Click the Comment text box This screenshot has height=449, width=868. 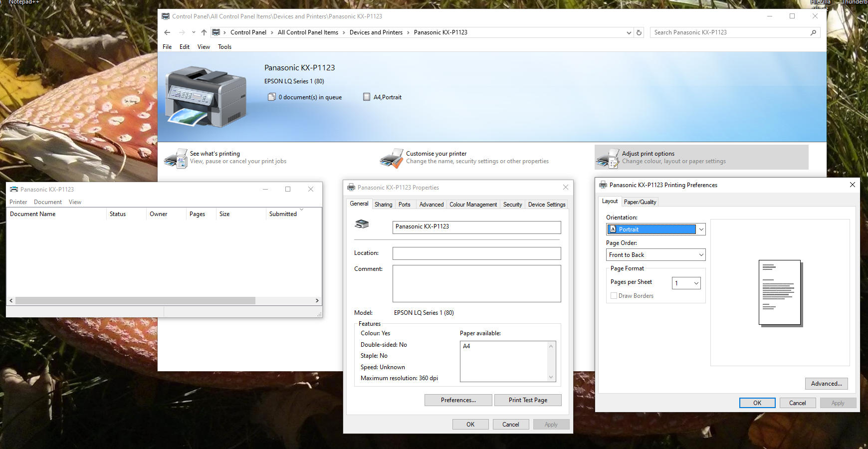coord(476,283)
